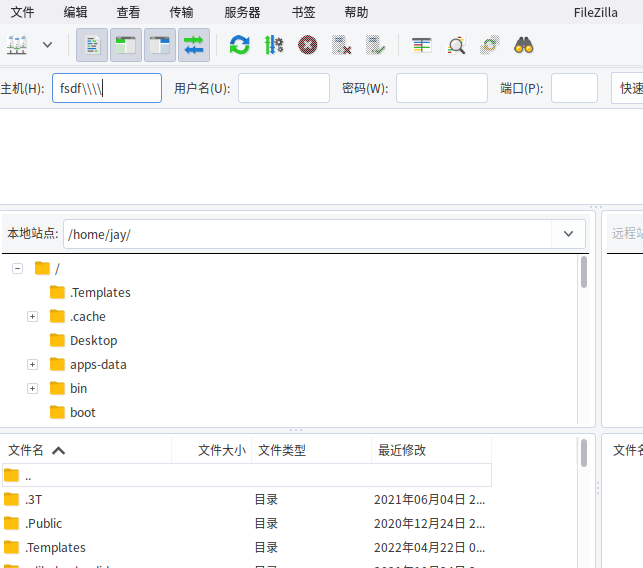Open the 书签 menu
This screenshot has width=643, height=568.
(303, 12)
